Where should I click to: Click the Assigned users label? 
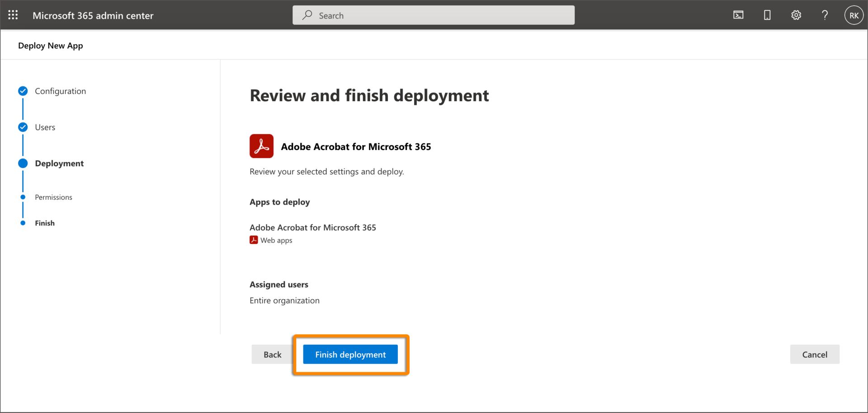click(x=279, y=285)
